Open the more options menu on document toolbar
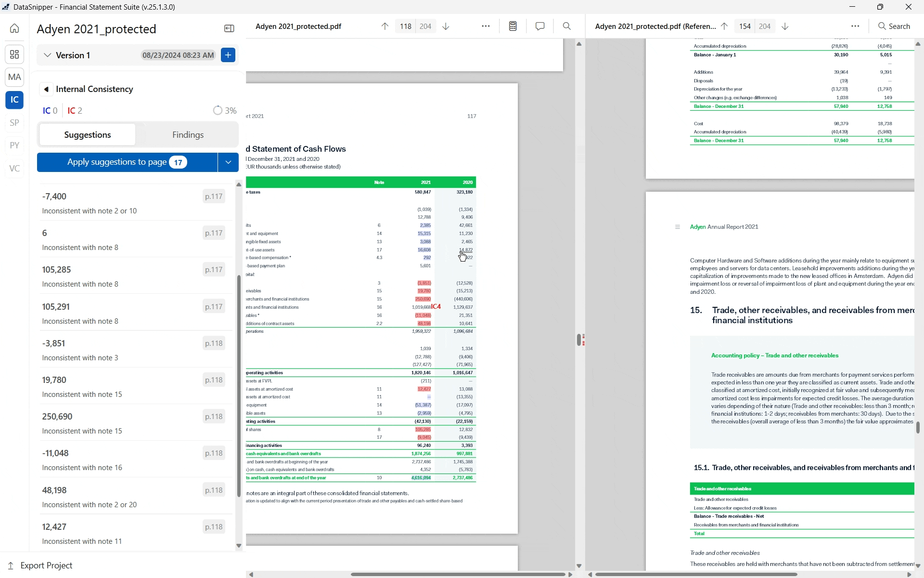 (x=486, y=26)
